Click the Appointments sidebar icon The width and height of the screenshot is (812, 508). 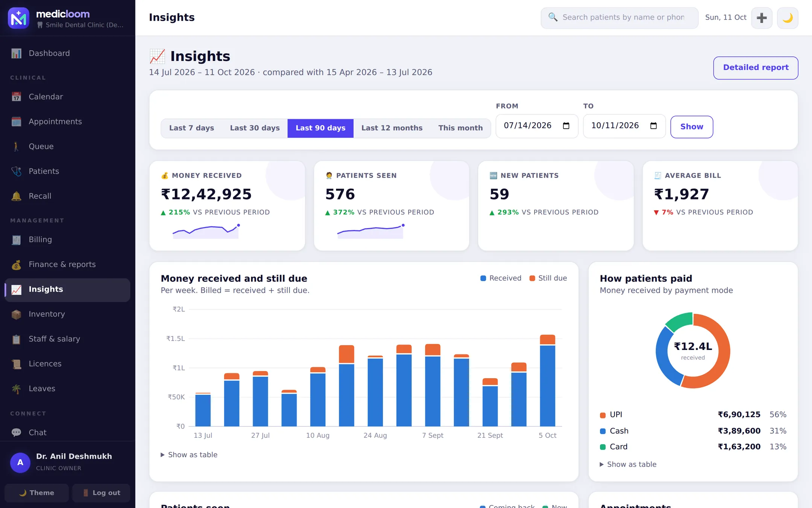pos(16,122)
